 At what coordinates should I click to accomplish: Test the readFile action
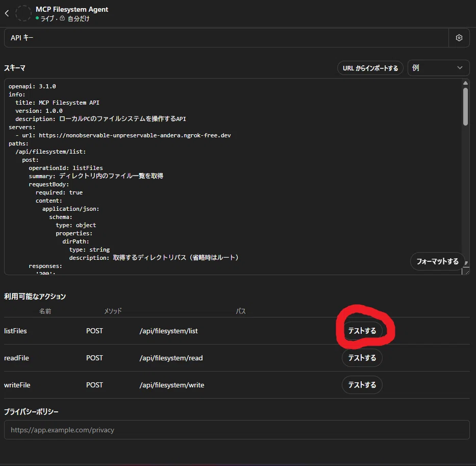[x=362, y=358]
